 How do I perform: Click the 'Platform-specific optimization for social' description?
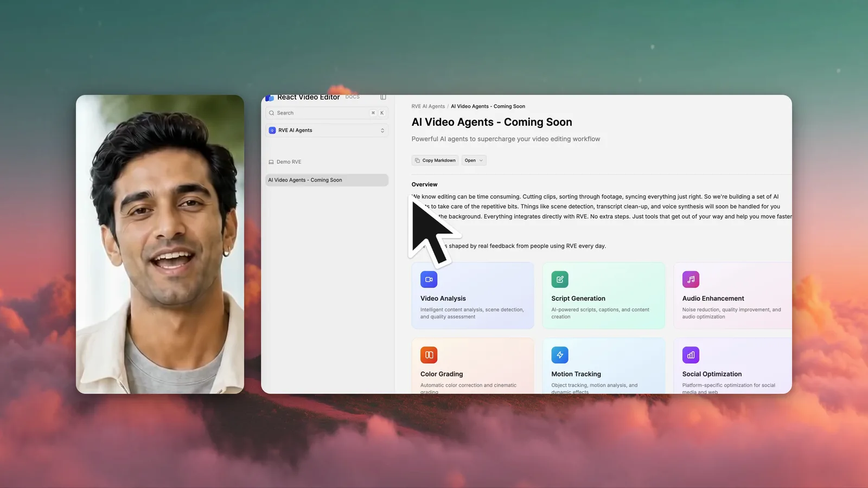(729, 388)
